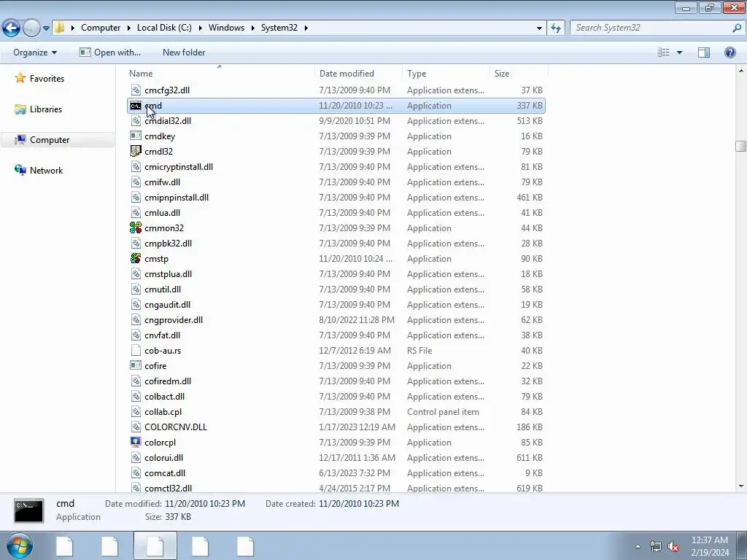The height and width of the screenshot is (560, 747).
Task: Select cmstp application icon
Action: pyautogui.click(x=135, y=259)
